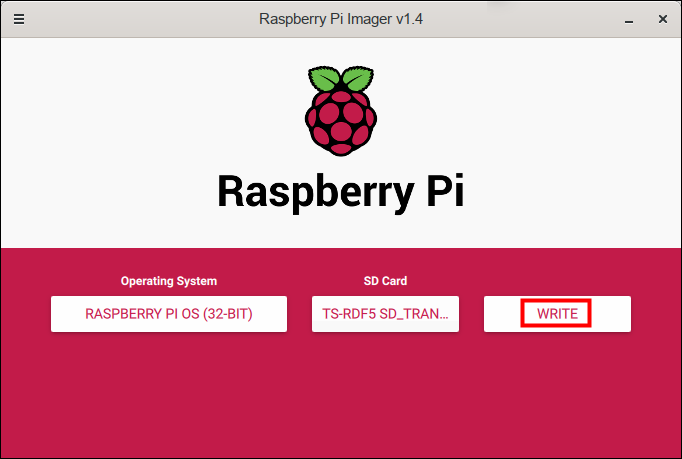The image size is (682, 459).
Task: Click the 'Raspberry Pi Imager v1.4' title text
Action: click(x=340, y=18)
